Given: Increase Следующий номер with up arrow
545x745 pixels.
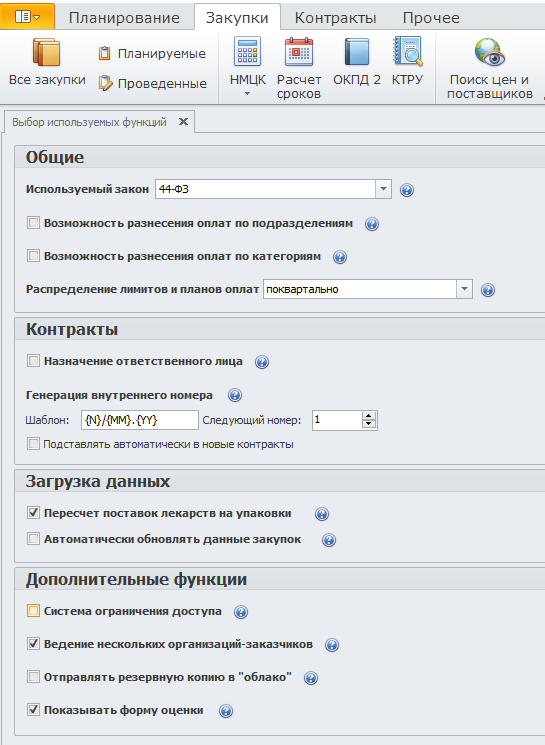Looking at the screenshot, I should pyautogui.click(x=369, y=416).
